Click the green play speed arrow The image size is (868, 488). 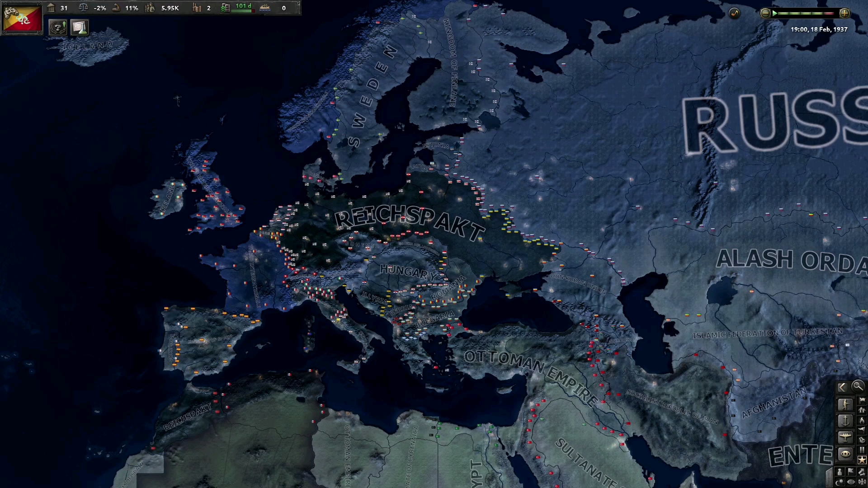click(775, 13)
